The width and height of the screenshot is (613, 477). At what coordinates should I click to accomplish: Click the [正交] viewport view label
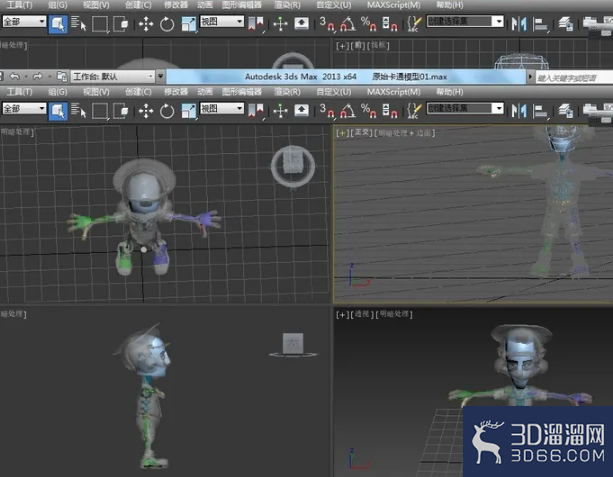click(362, 133)
